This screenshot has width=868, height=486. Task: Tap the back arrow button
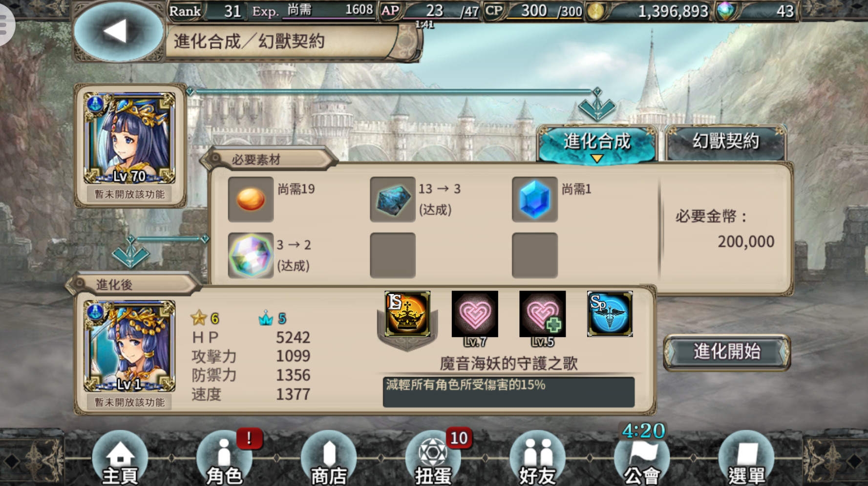point(117,32)
